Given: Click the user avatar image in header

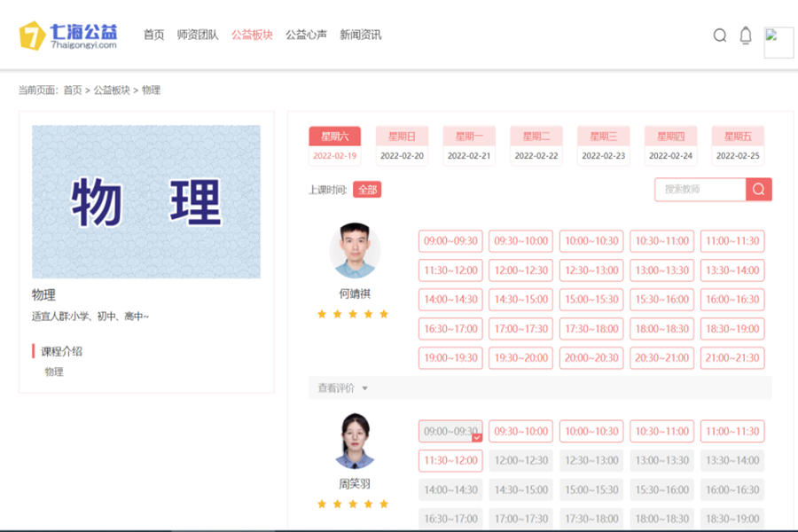Looking at the screenshot, I should point(778,43).
